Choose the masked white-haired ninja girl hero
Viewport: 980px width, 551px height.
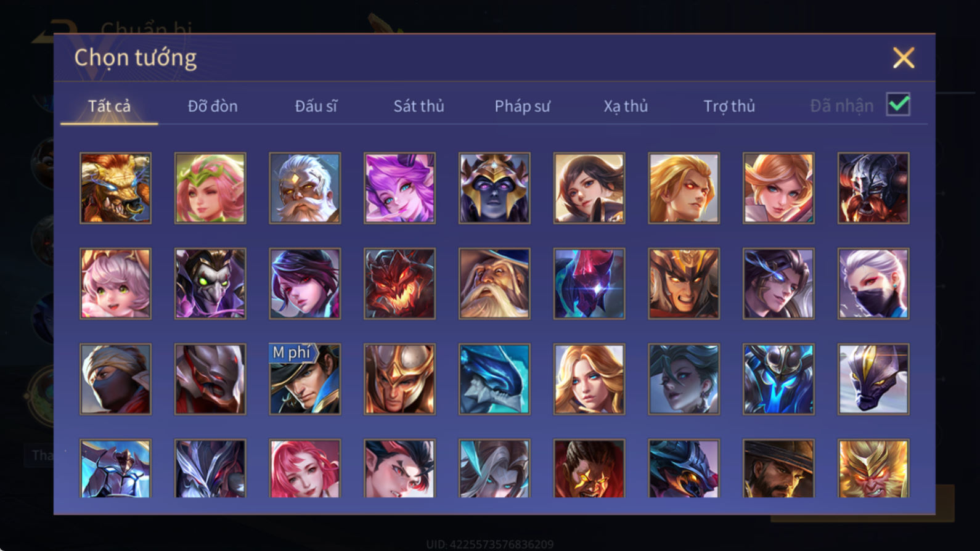point(873,284)
